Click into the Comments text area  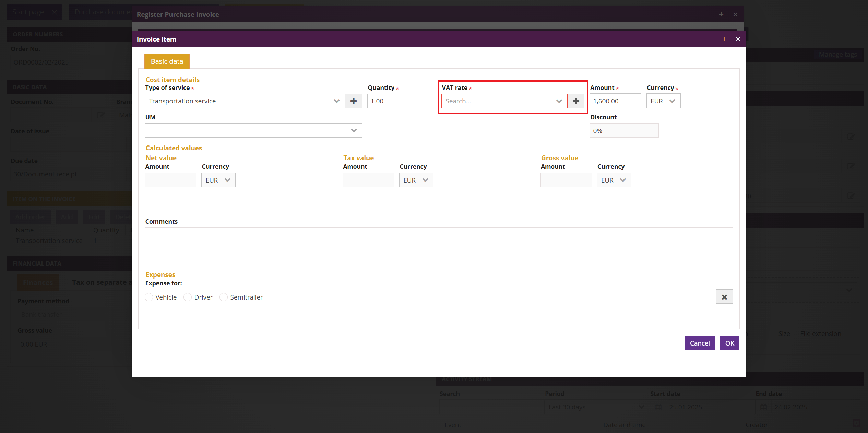click(438, 243)
